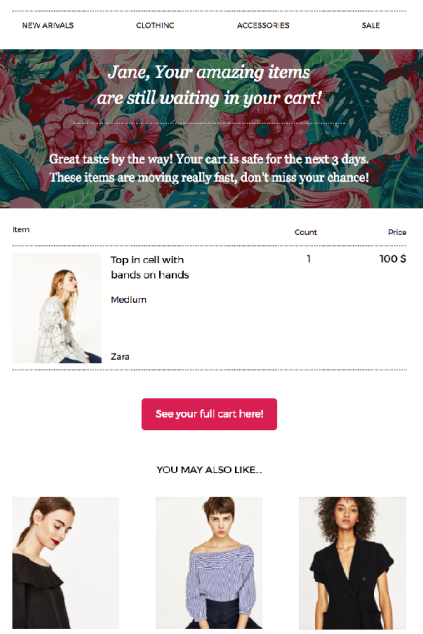Open the NEW ARIVALS menu link
This screenshot has height=634, width=423.
tap(48, 25)
